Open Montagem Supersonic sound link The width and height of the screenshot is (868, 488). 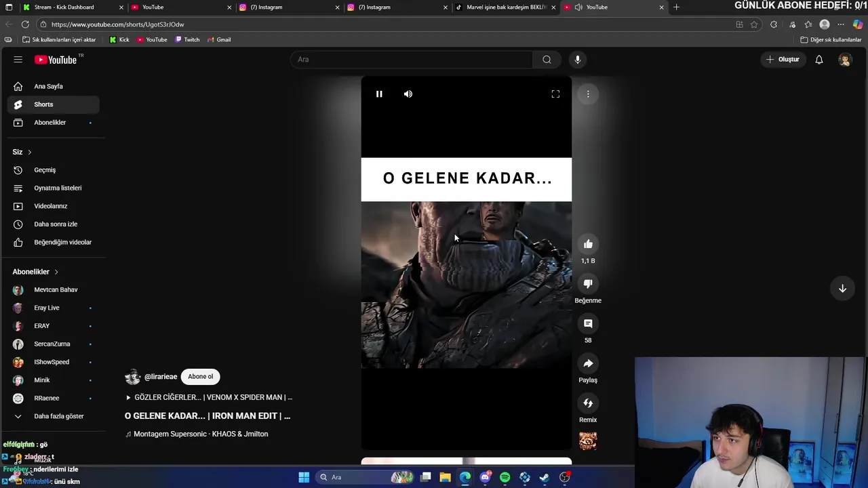[x=197, y=434]
